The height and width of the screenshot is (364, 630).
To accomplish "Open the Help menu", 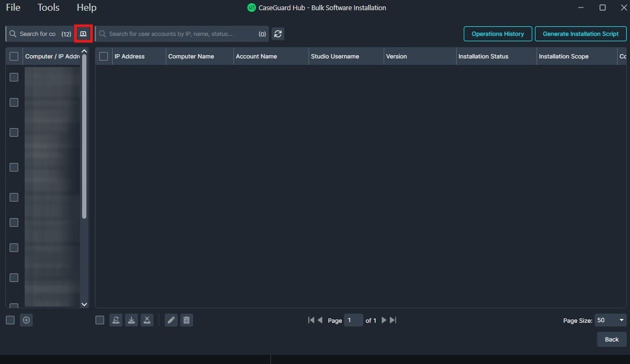I will tap(86, 8).
